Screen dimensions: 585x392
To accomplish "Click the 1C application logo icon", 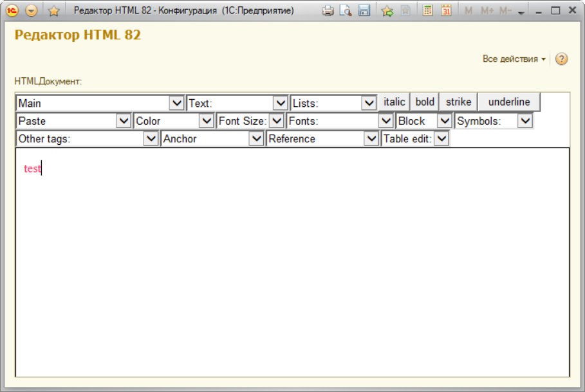I will [x=12, y=10].
